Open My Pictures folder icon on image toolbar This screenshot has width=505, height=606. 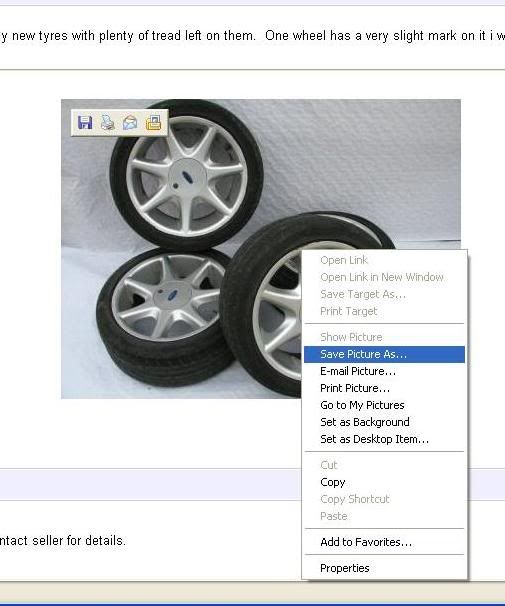pyautogui.click(x=153, y=123)
